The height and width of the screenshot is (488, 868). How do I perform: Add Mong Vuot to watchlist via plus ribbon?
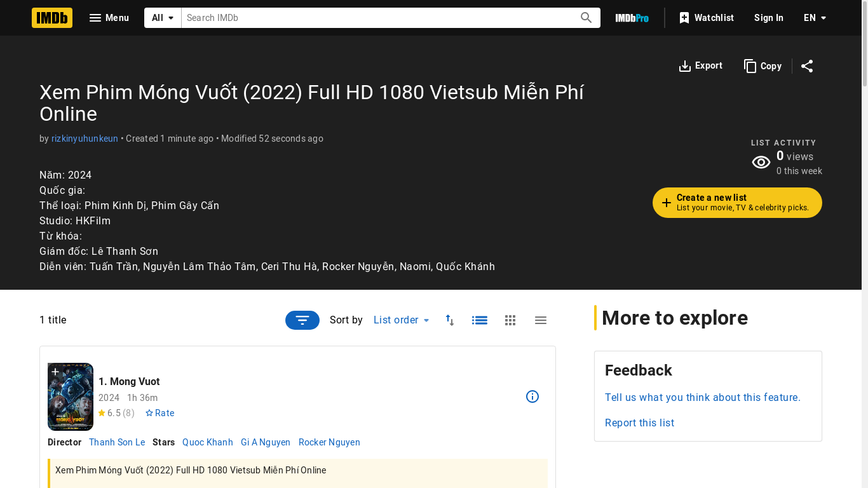tap(55, 372)
